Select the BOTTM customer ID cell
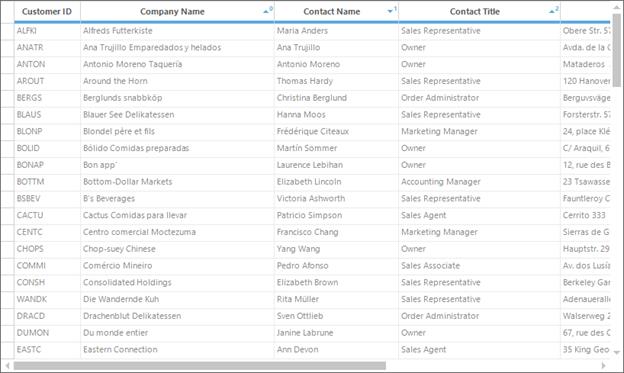The width and height of the screenshot is (624, 373). coord(47,182)
